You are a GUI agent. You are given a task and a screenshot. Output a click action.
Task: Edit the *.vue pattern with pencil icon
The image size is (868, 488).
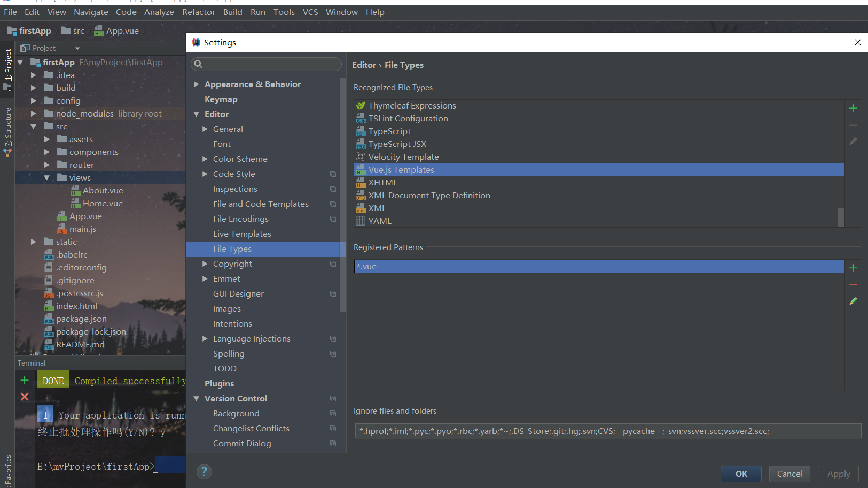[853, 301]
